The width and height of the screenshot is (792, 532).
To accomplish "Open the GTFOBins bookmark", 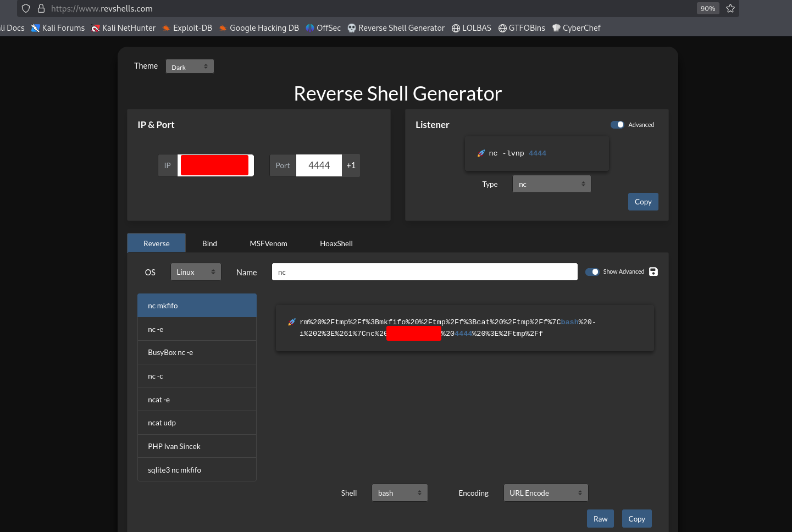I will [x=522, y=28].
